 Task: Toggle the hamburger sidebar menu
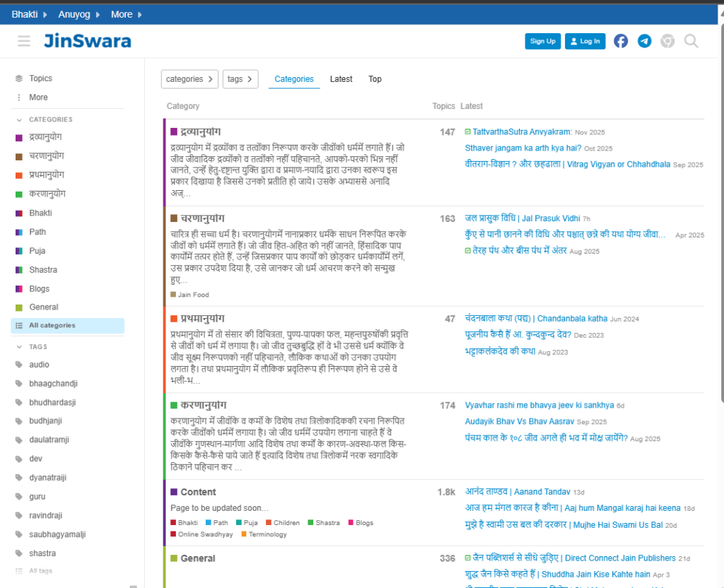point(24,41)
